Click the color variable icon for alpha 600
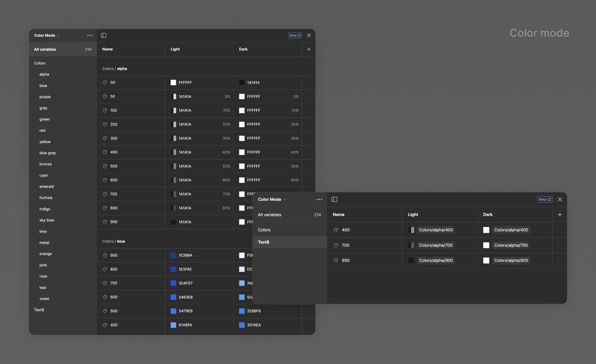The height and width of the screenshot is (364, 596). pyautogui.click(x=105, y=180)
